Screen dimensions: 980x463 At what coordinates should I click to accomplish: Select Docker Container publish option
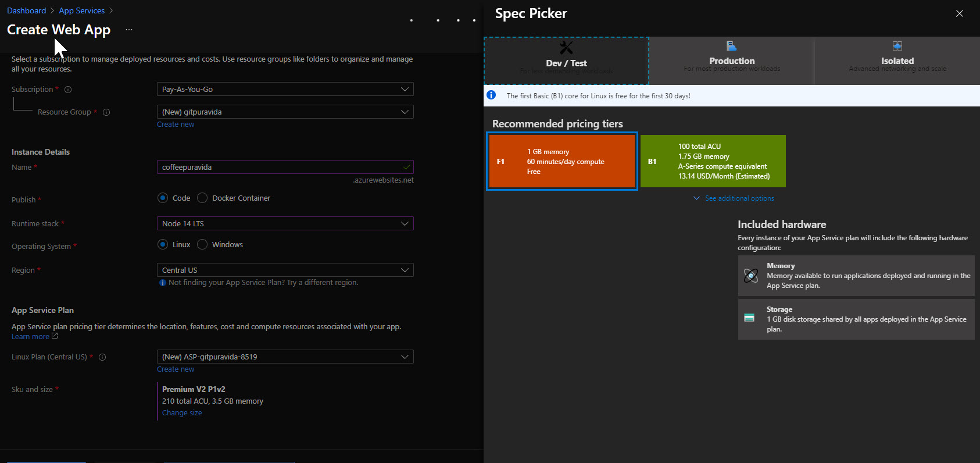tap(202, 198)
